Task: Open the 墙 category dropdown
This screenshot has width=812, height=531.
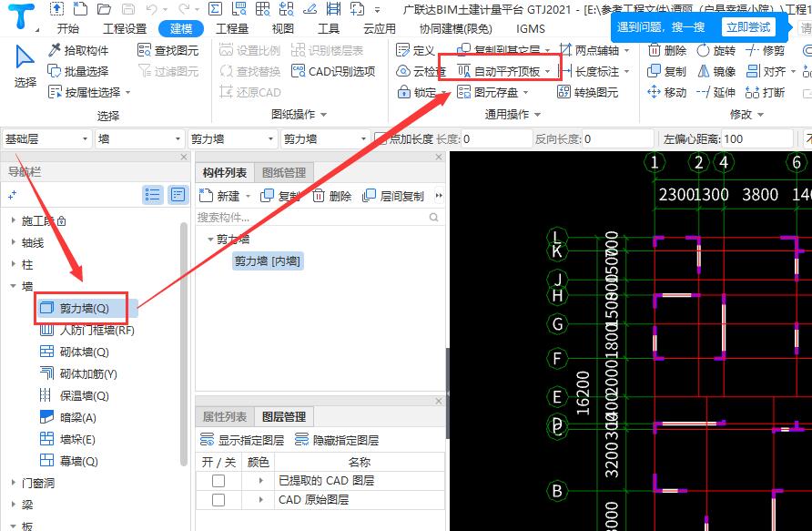Action: [x=140, y=138]
